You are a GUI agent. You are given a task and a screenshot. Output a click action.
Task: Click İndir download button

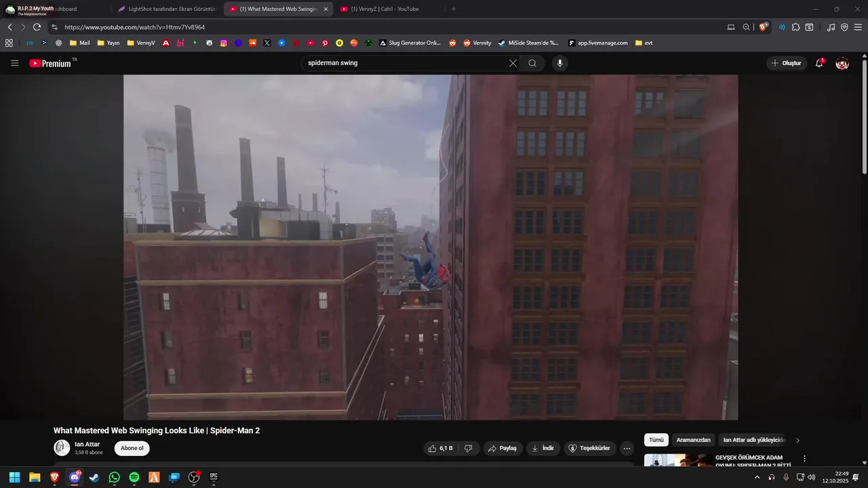pos(542,448)
